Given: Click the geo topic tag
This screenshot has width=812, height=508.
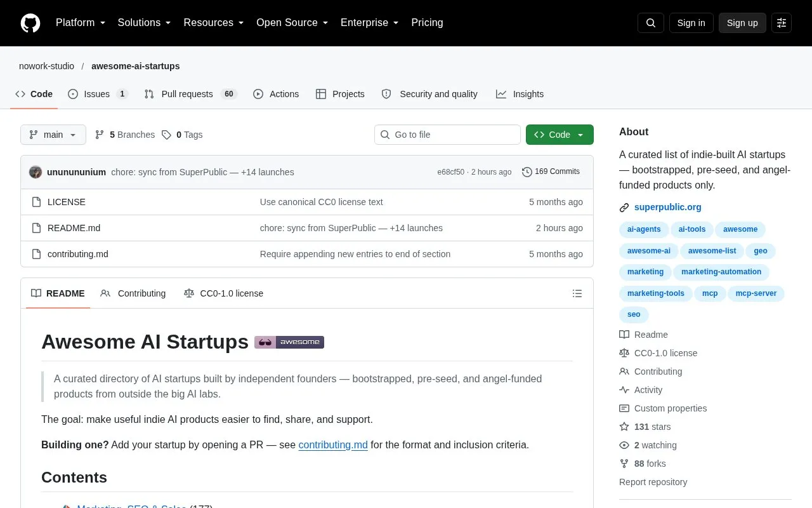Looking at the screenshot, I should (761, 251).
